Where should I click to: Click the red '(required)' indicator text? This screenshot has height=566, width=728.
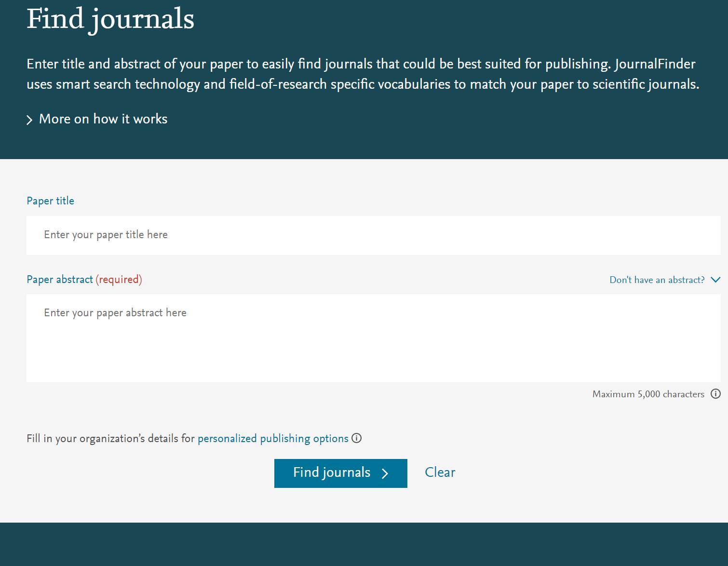click(119, 280)
